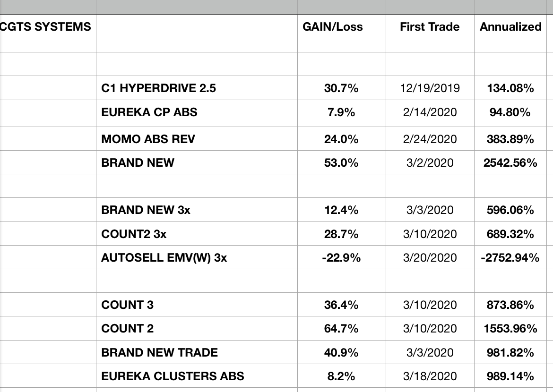Click the EUREKA CP ABS cell

[x=149, y=112]
